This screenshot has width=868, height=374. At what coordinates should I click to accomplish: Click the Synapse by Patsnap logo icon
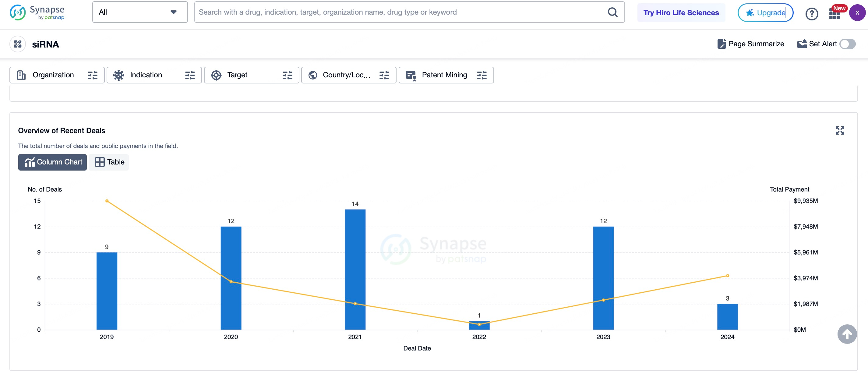[x=17, y=12]
